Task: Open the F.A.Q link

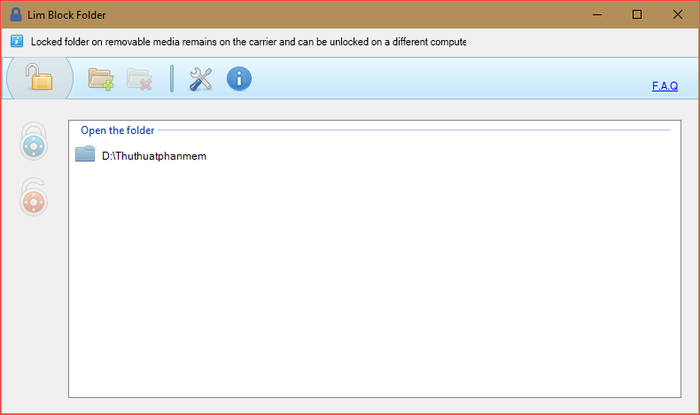Action: [x=665, y=86]
